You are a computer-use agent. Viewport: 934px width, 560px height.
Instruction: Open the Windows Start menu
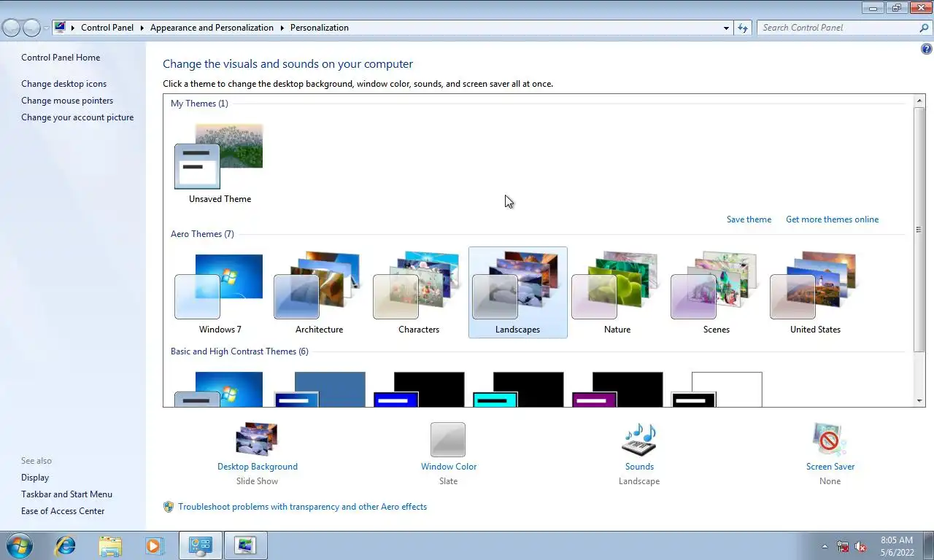(18, 545)
